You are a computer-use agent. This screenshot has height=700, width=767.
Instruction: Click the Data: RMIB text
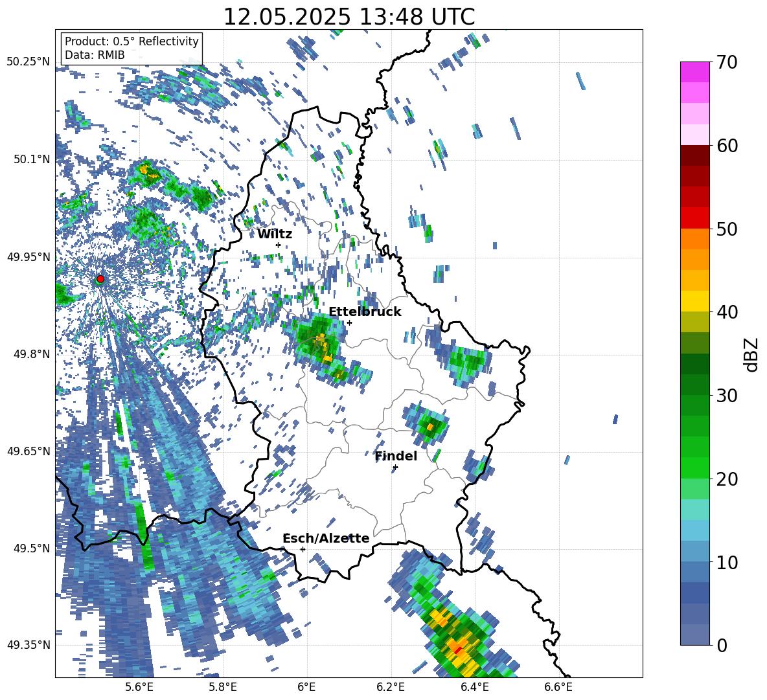[95, 55]
